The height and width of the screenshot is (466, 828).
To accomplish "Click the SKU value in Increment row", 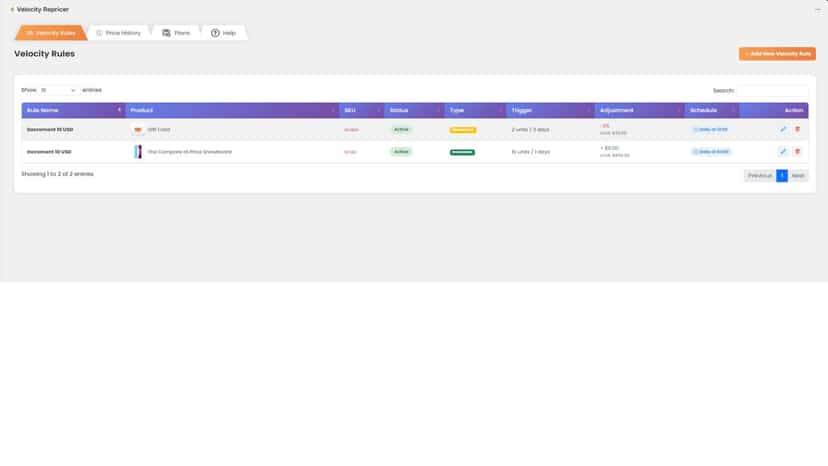I will (350, 152).
